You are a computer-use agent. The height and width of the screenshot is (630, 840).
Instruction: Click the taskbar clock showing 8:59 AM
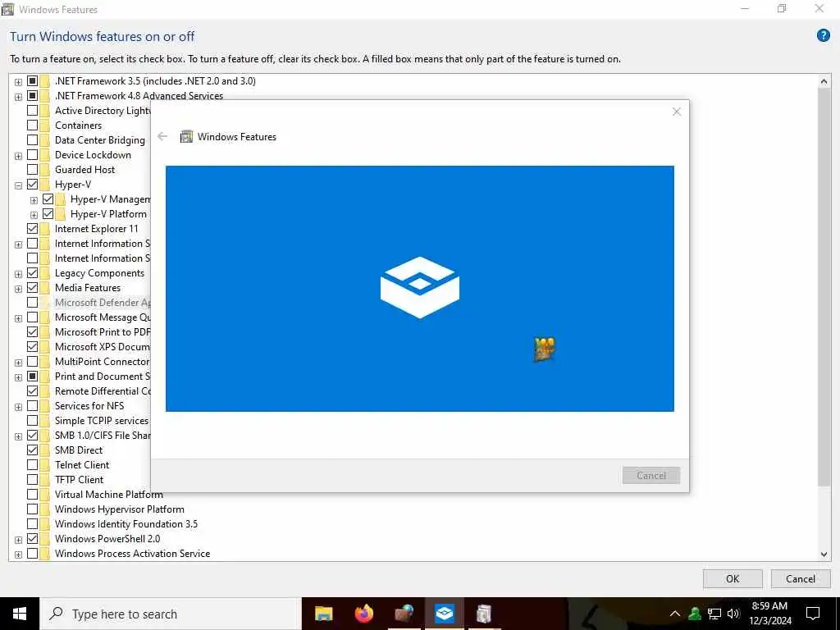pos(769,614)
